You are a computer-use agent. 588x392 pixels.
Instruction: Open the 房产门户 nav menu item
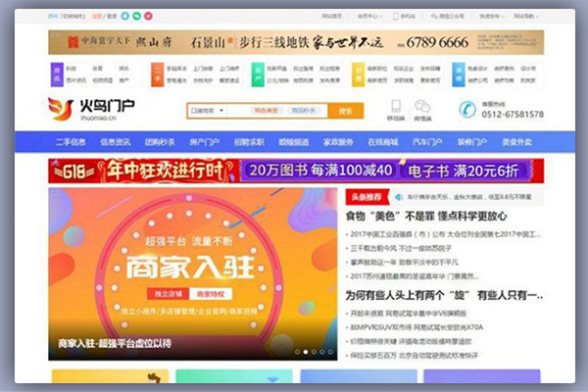(x=205, y=142)
